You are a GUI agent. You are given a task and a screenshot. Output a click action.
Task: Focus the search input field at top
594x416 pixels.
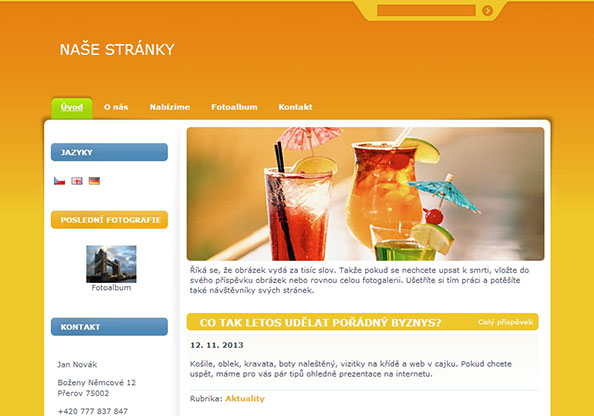[x=426, y=10]
